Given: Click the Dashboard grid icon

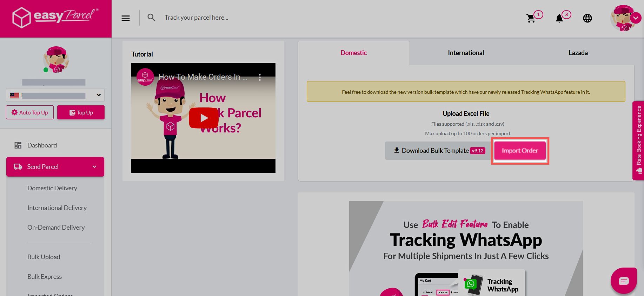Looking at the screenshot, I should tap(18, 145).
